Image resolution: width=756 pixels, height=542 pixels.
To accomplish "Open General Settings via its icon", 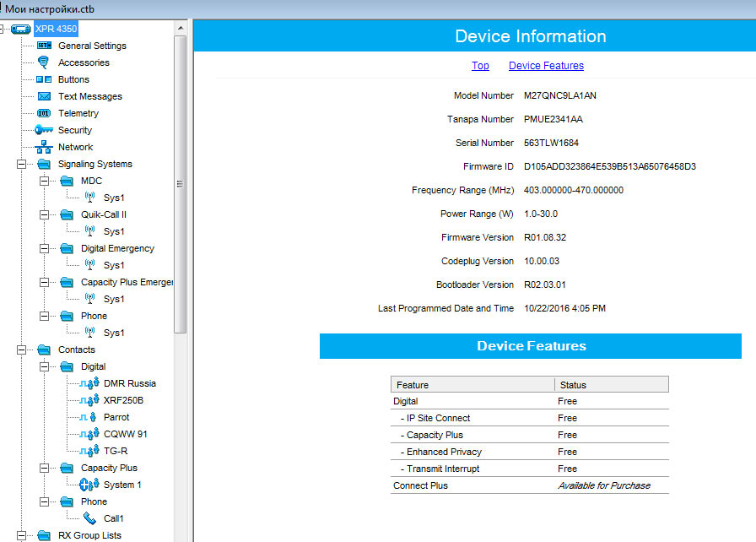I will point(44,46).
